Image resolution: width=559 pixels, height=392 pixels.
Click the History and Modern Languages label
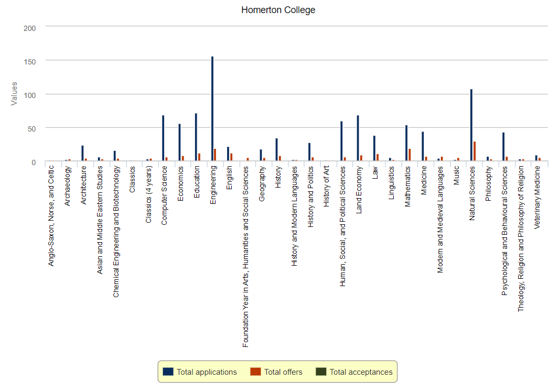coord(294,216)
